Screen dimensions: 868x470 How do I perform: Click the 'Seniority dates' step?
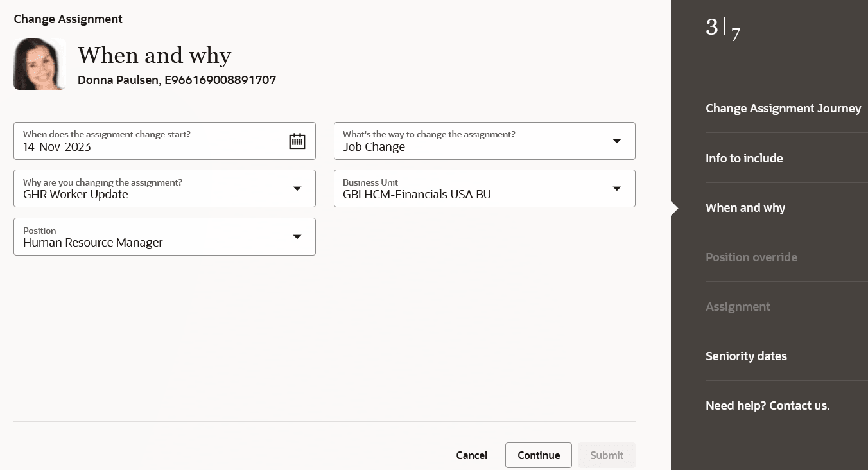coord(746,356)
